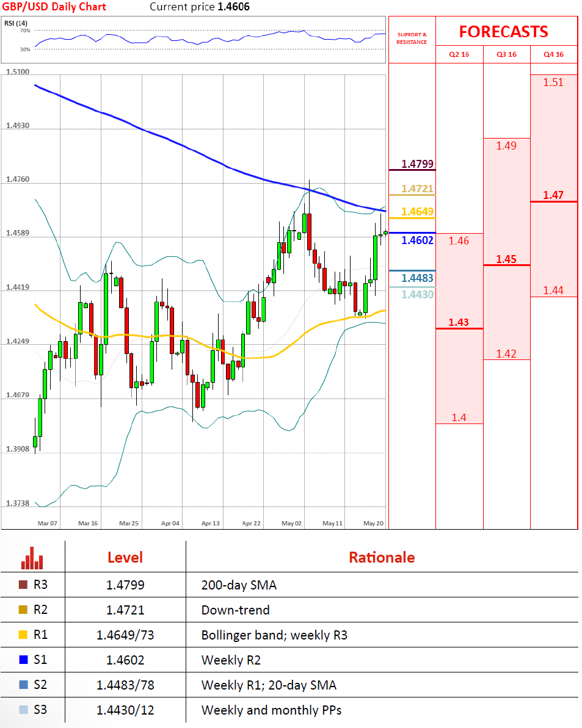Click the GBP/USD Daily Chart title
Image resolution: width=582 pixels, height=728 pixels.
coord(54,7)
